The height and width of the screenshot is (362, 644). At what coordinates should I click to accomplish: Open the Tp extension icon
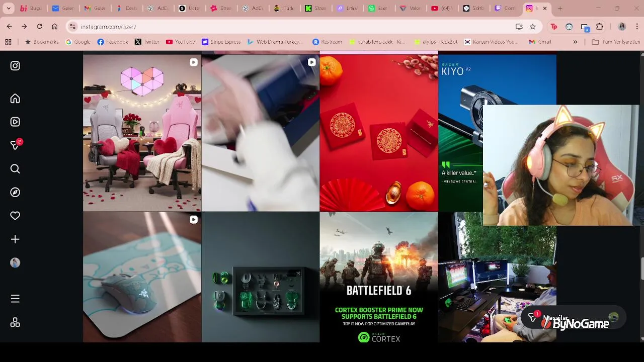click(554, 27)
